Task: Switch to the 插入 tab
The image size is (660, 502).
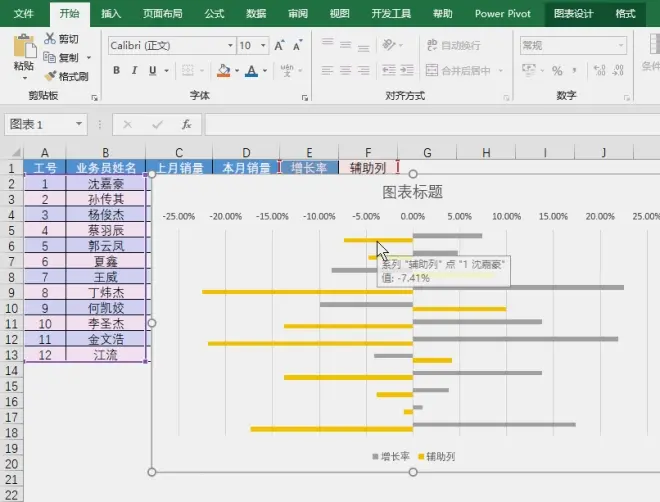Action: click(111, 13)
